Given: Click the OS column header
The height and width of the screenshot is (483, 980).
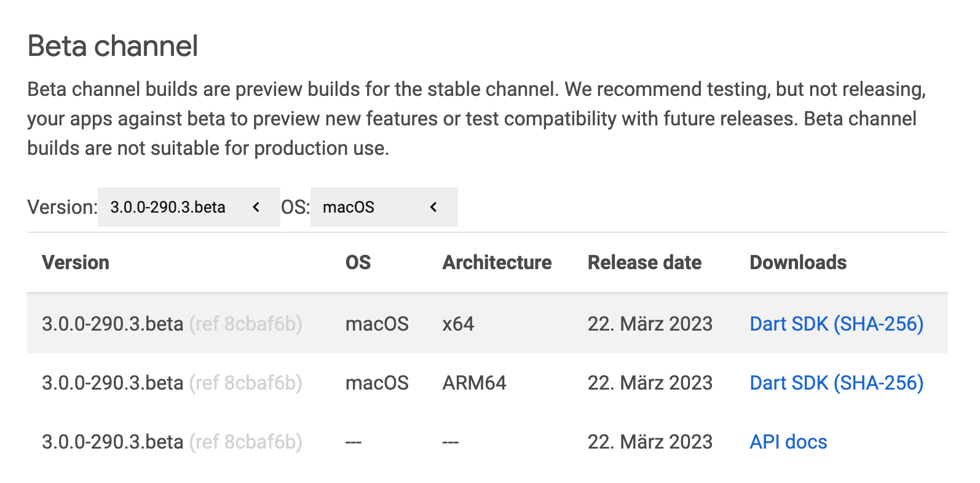Looking at the screenshot, I should click(358, 262).
